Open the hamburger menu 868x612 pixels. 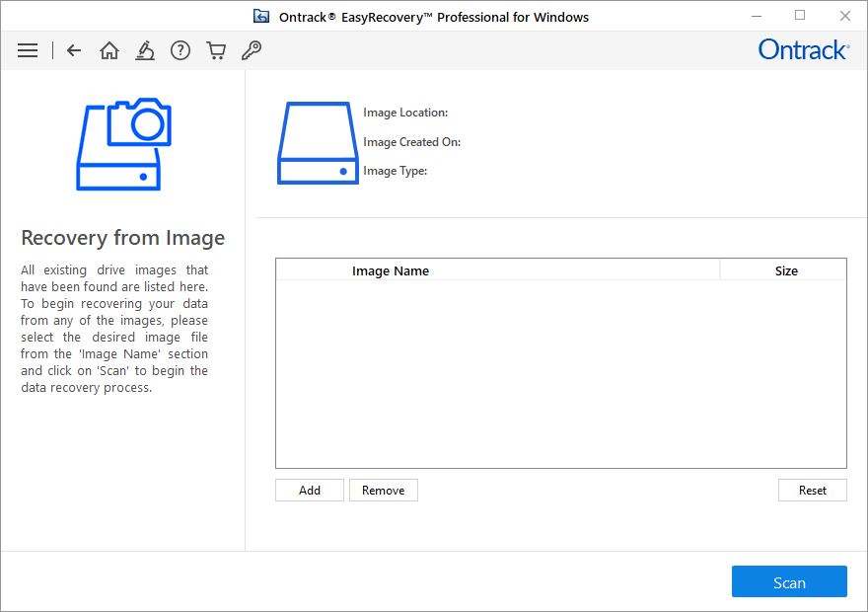[x=28, y=50]
